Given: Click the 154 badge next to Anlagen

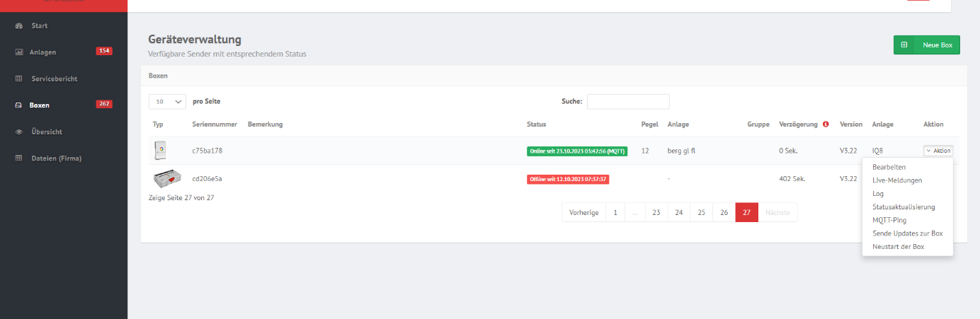Looking at the screenshot, I should click(104, 52).
